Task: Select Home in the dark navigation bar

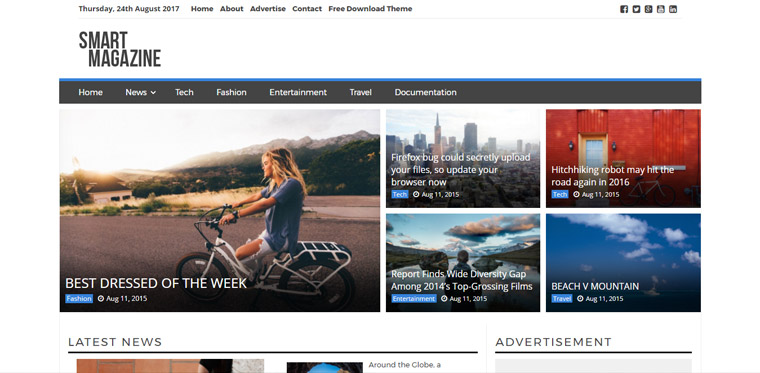Action: 91,92
